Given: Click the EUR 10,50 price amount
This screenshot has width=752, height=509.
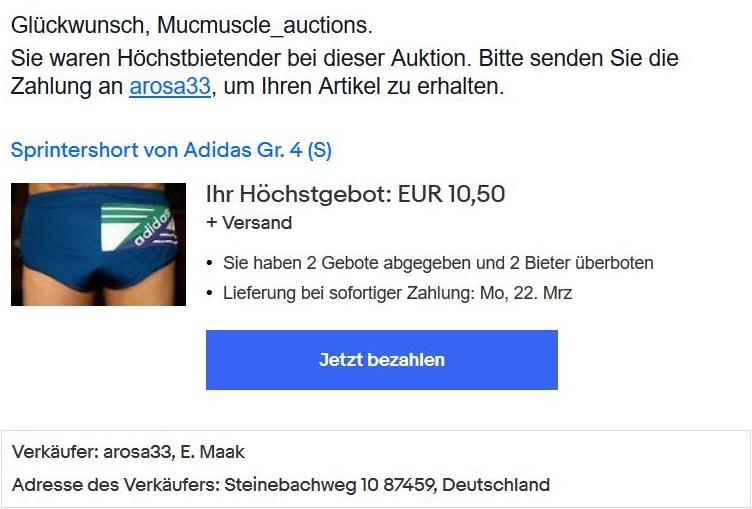Looking at the screenshot, I should point(451,194).
